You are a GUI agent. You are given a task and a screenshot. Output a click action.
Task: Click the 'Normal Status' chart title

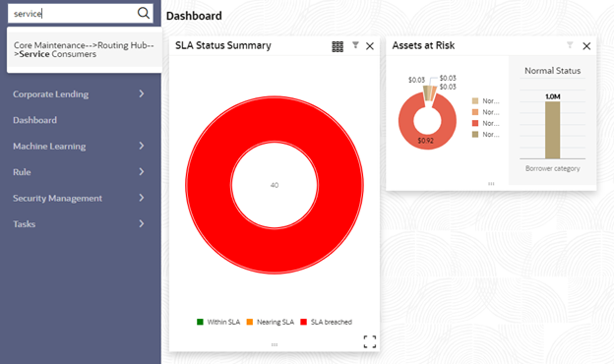(553, 71)
